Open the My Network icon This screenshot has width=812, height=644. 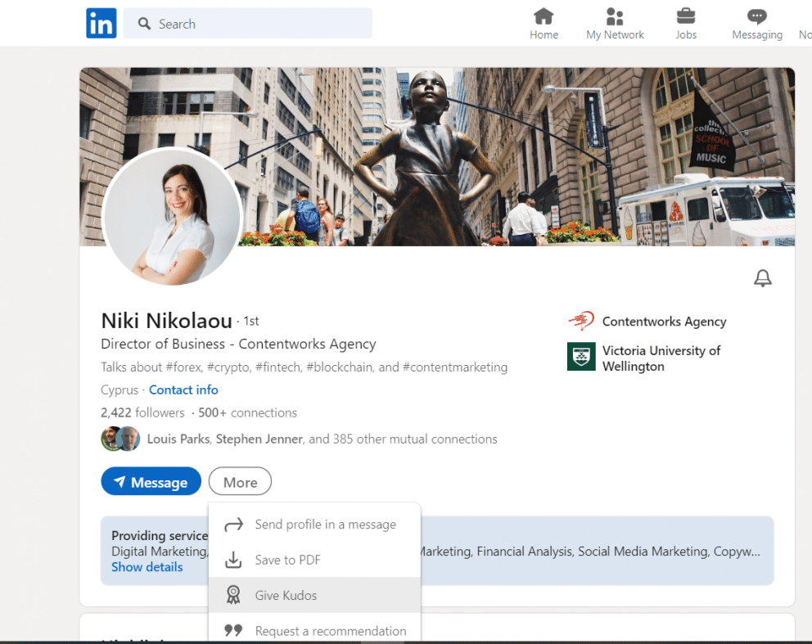click(615, 16)
